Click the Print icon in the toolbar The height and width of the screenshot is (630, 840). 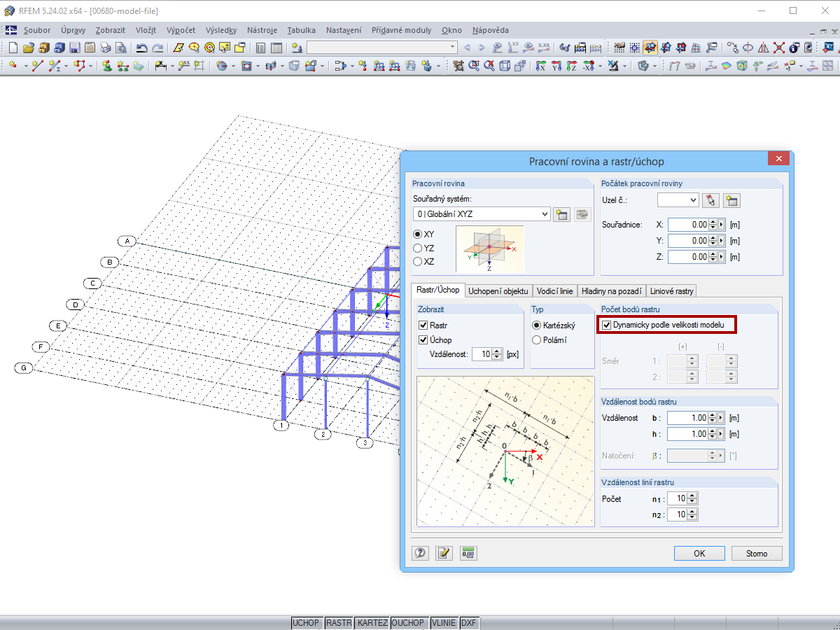click(106, 48)
